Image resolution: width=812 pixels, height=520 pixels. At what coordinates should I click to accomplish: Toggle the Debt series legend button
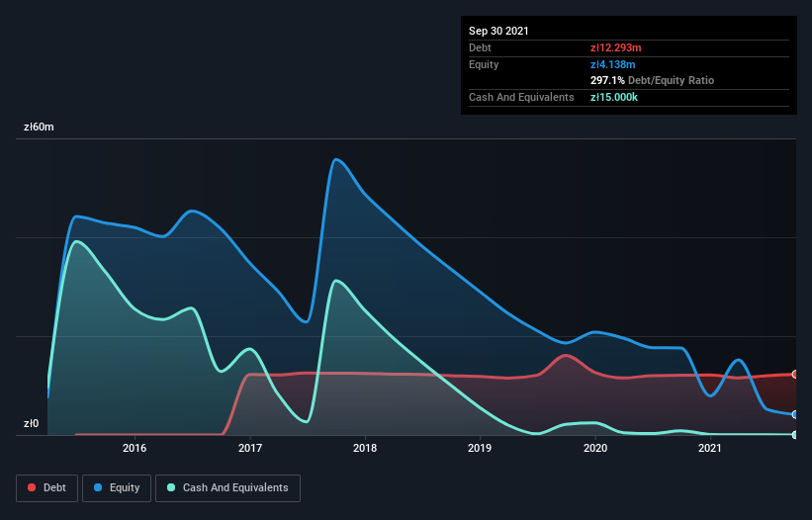click(x=46, y=488)
